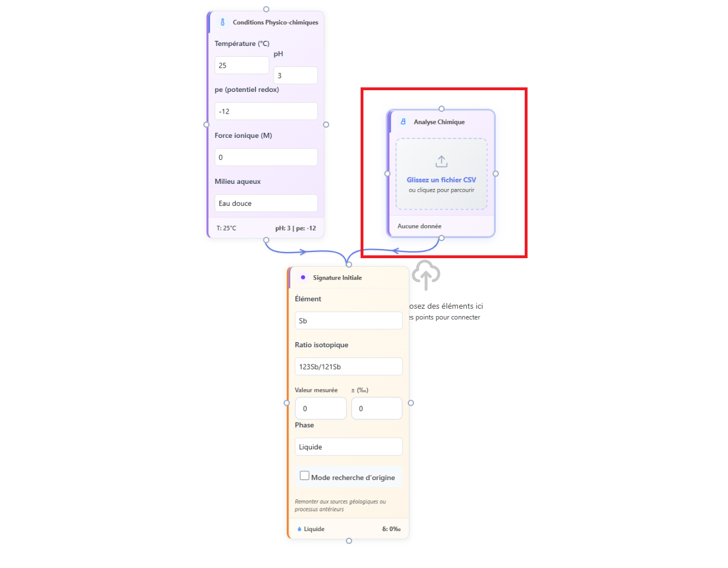
Task: Click the droplet icon next to Liquide in the footer
Action: tap(300, 528)
